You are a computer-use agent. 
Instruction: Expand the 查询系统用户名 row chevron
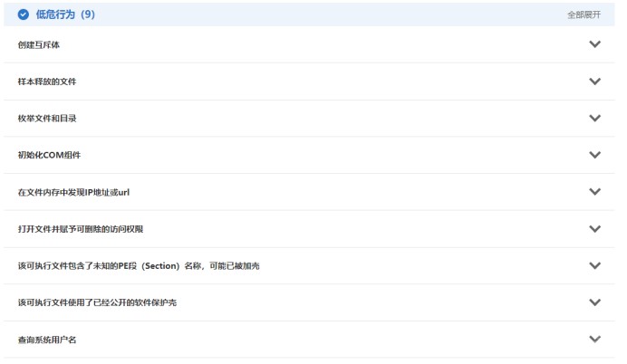click(594, 339)
